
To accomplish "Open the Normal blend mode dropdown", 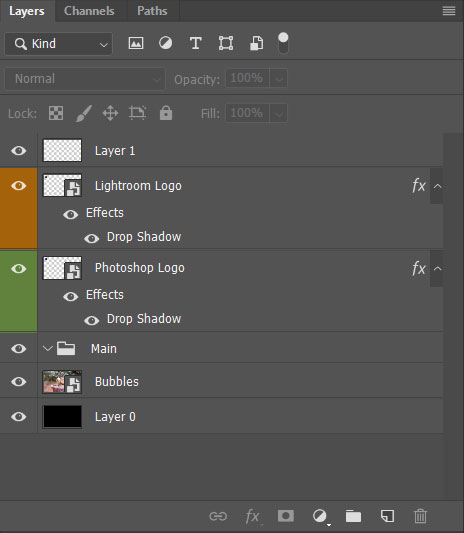I will coord(85,79).
